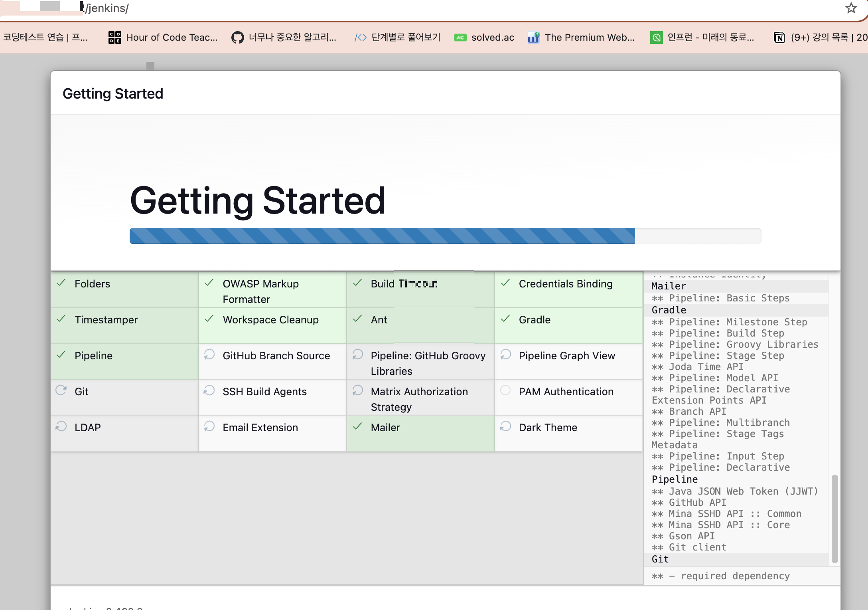
Task: Click the checkmark next to Ant
Action: 357,319
